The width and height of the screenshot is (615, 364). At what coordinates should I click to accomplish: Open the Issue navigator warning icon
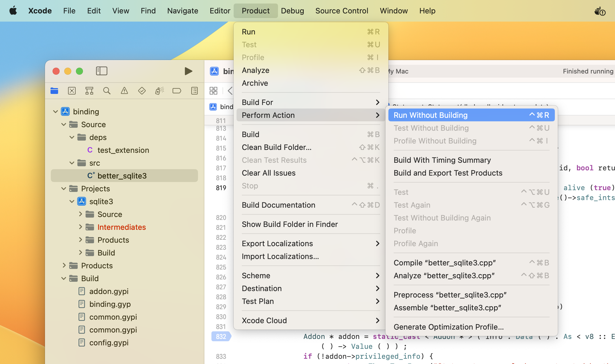124,91
